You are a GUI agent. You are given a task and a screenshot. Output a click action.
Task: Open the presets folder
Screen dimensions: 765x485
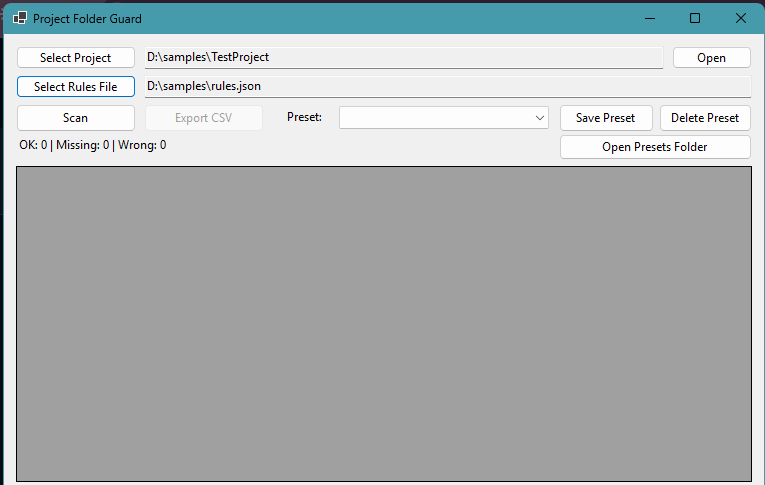655,147
